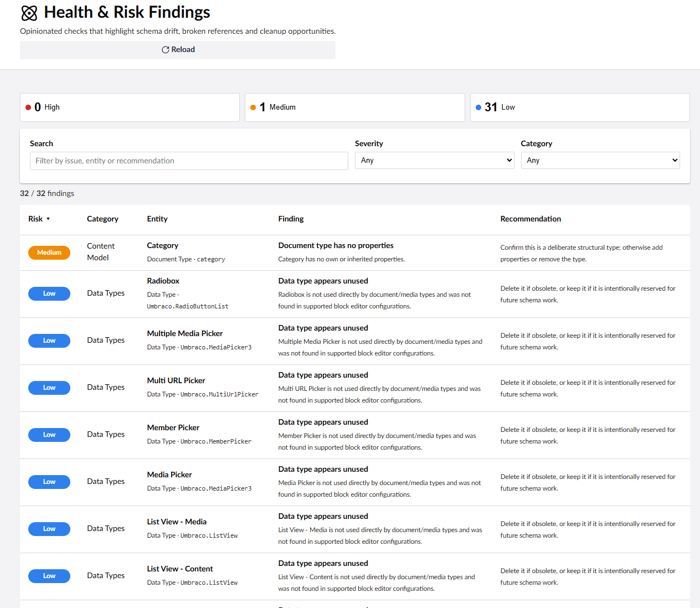Click the Low badge in Member Picker row
Viewport: 700px width, 608px height.
49,435
